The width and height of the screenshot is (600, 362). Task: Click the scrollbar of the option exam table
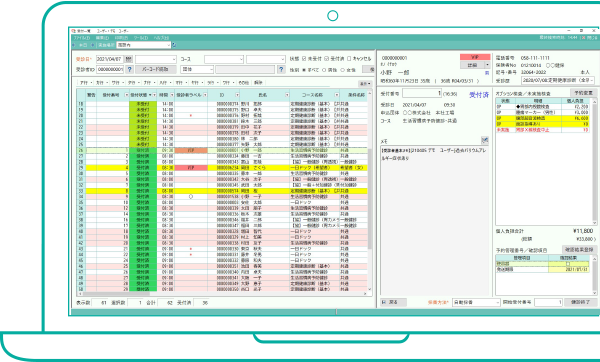(595, 161)
